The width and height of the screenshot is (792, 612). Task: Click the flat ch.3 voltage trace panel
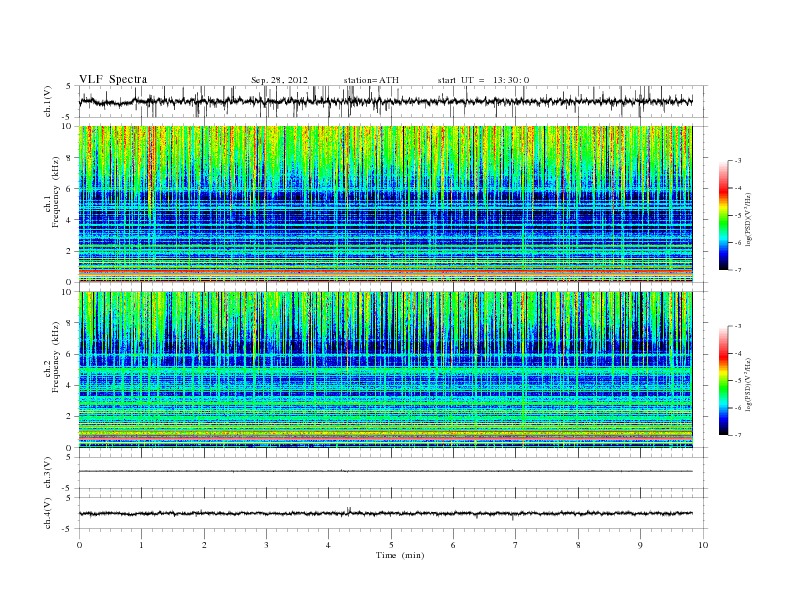pos(393,473)
